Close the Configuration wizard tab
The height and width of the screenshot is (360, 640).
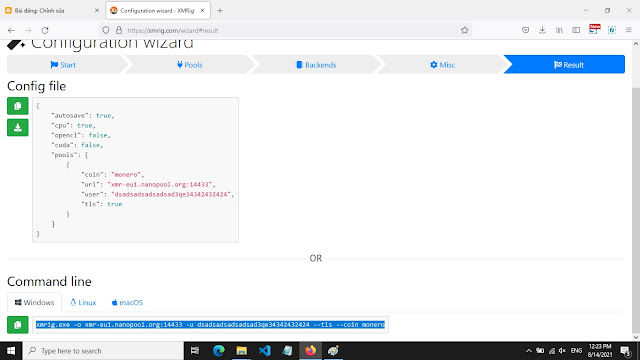tap(202, 11)
